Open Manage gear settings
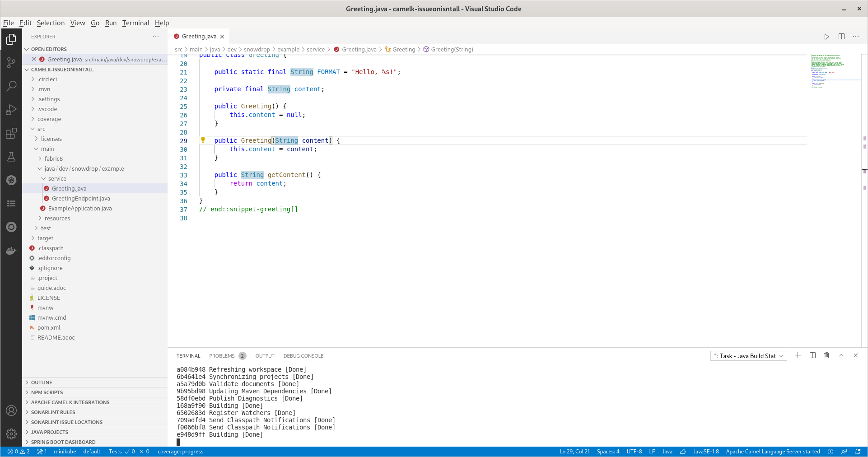The image size is (868, 457). point(11,434)
